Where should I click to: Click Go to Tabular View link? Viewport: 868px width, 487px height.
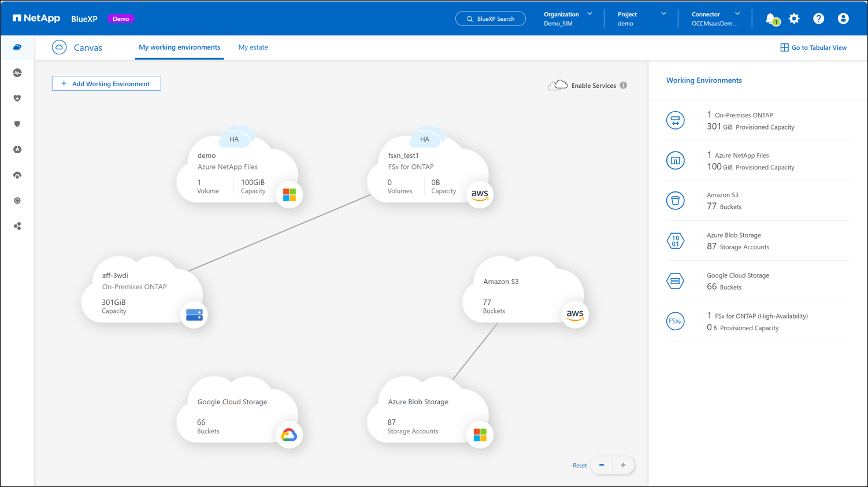(813, 47)
